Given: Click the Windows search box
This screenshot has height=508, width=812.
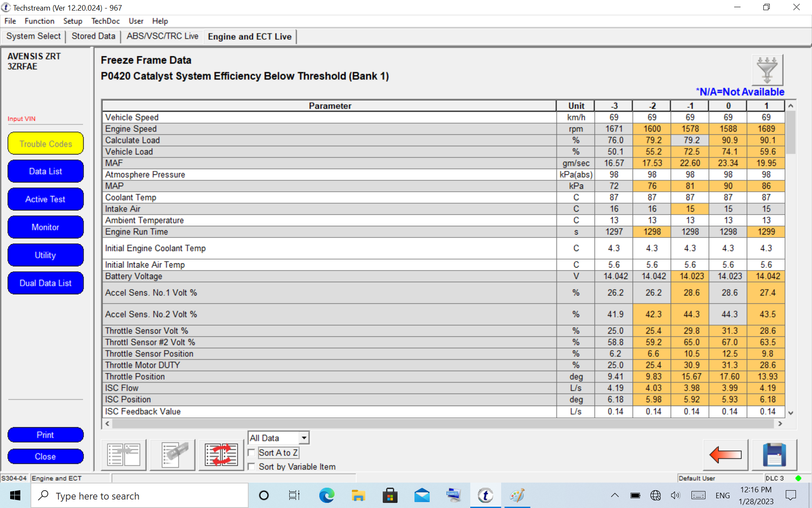Looking at the screenshot, I should pyautogui.click(x=140, y=496).
